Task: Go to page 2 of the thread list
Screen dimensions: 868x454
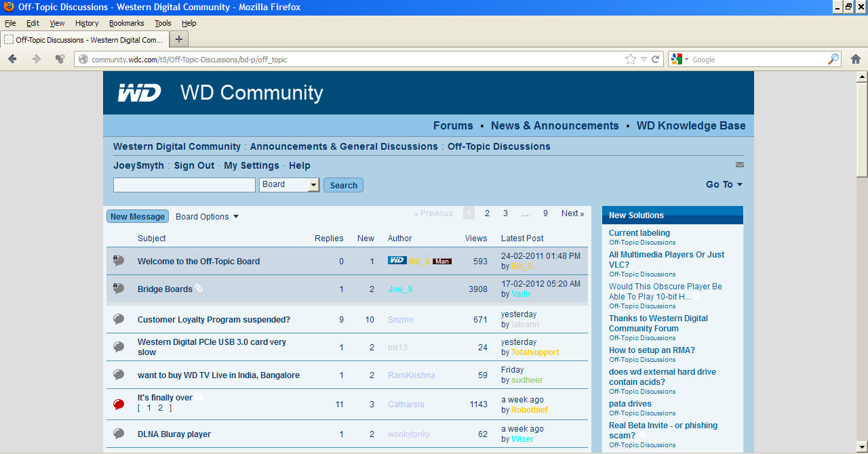Action: pos(487,213)
